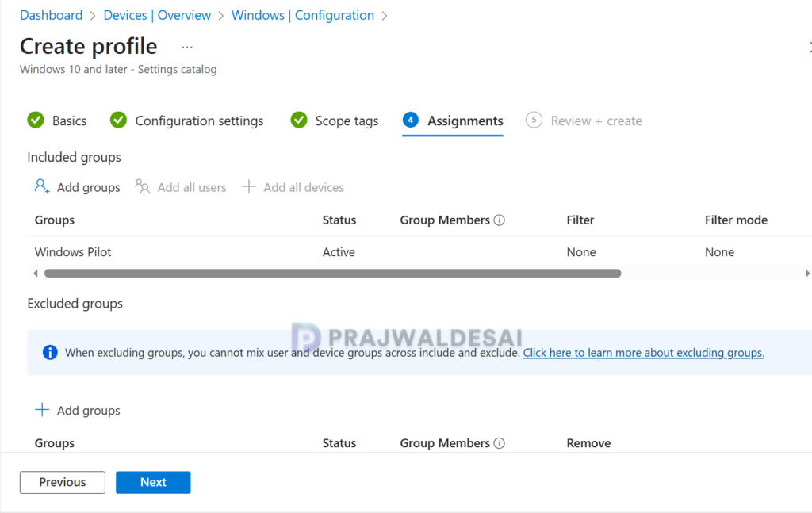Click the Previous button
The height and width of the screenshot is (513, 812).
(x=63, y=482)
